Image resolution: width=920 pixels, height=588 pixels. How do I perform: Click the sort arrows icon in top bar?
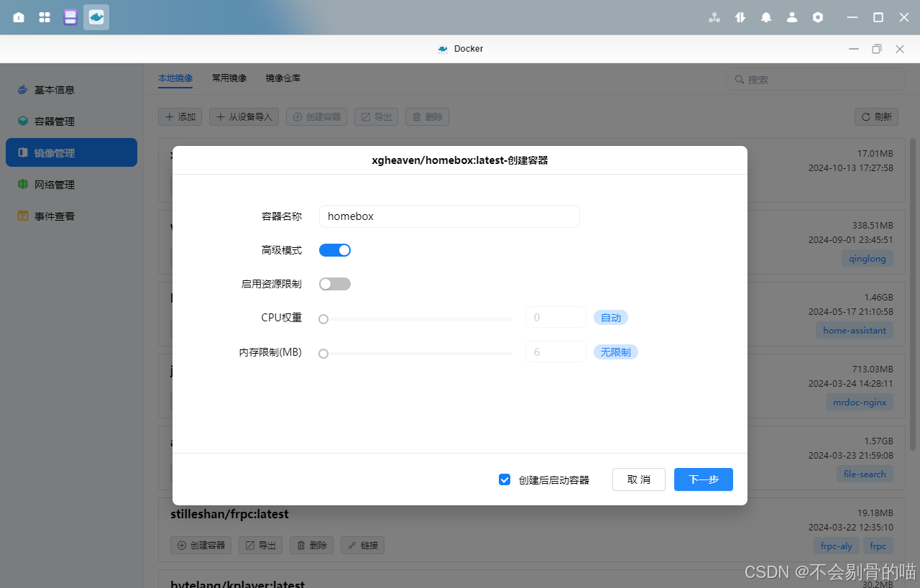click(x=740, y=17)
